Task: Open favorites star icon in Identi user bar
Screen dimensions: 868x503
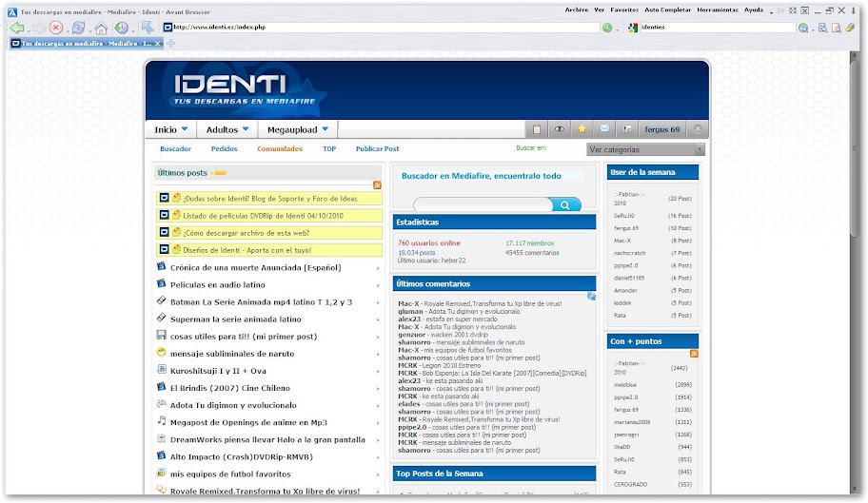Action: [x=582, y=129]
